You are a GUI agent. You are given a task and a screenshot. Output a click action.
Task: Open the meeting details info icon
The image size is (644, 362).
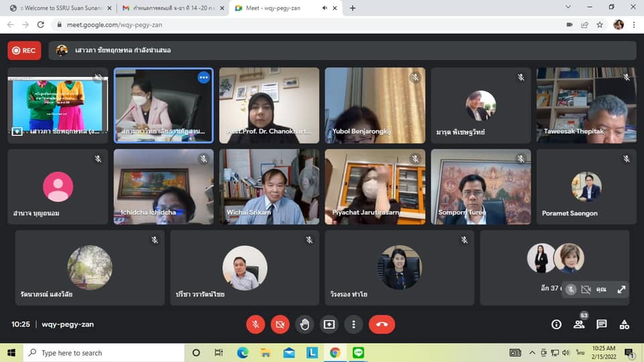(556, 324)
